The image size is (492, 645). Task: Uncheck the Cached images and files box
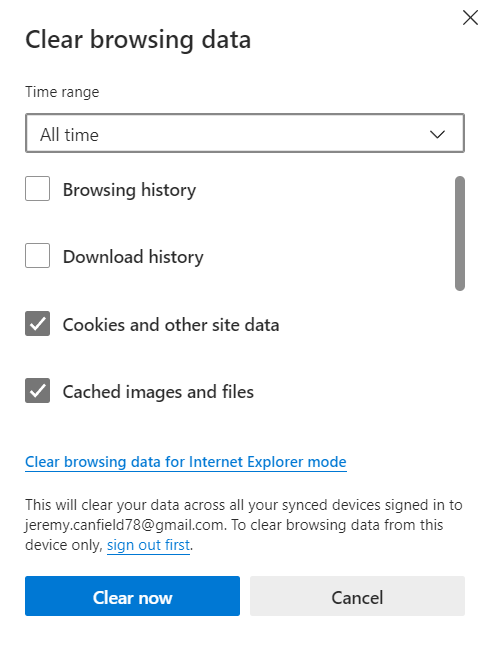point(37,390)
